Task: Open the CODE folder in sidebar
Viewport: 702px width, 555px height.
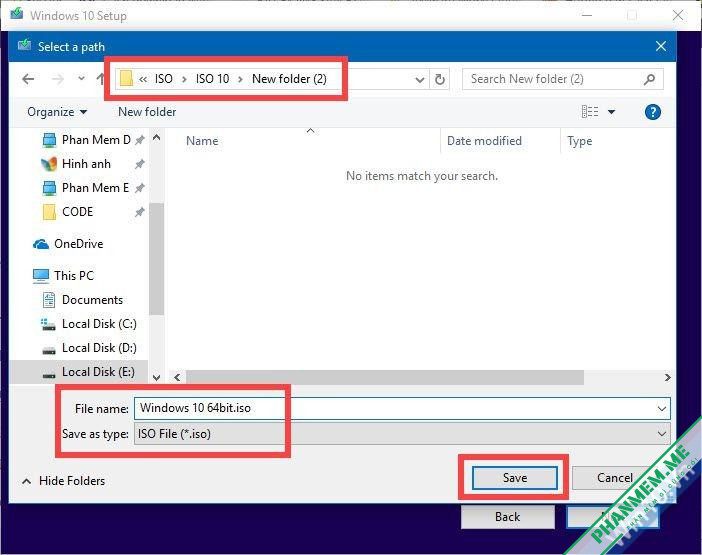Action: click(x=68, y=212)
